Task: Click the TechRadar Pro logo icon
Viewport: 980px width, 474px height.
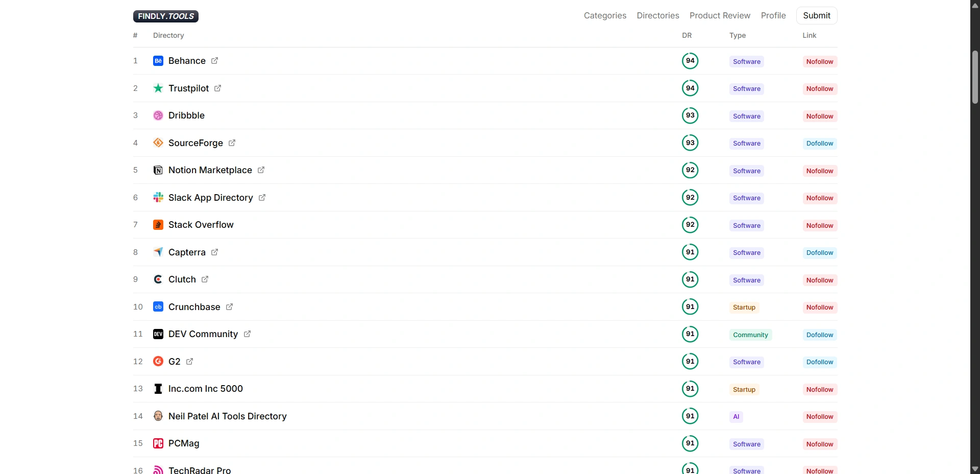Action: pyautogui.click(x=158, y=470)
